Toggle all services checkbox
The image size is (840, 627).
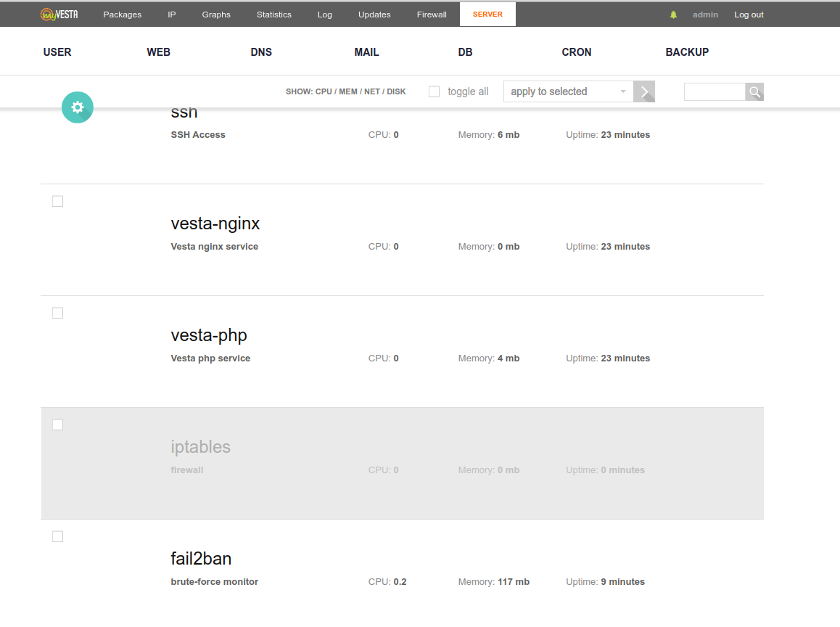434,91
